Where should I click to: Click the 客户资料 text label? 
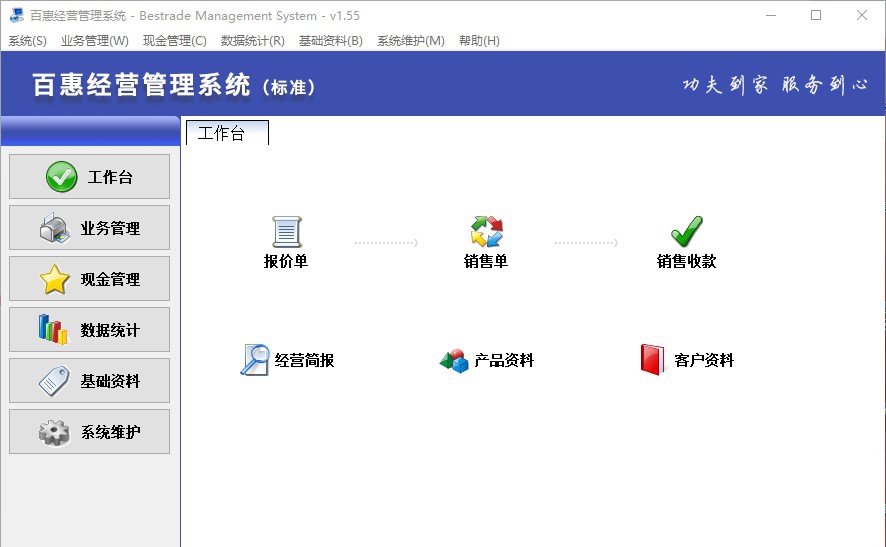tap(704, 360)
